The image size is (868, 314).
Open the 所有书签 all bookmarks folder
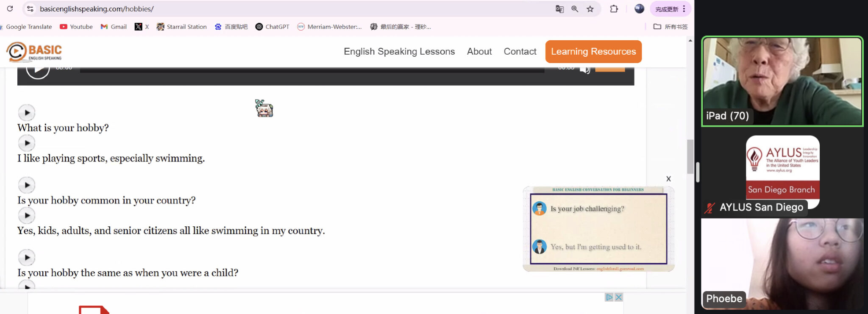pyautogui.click(x=670, y=27)
